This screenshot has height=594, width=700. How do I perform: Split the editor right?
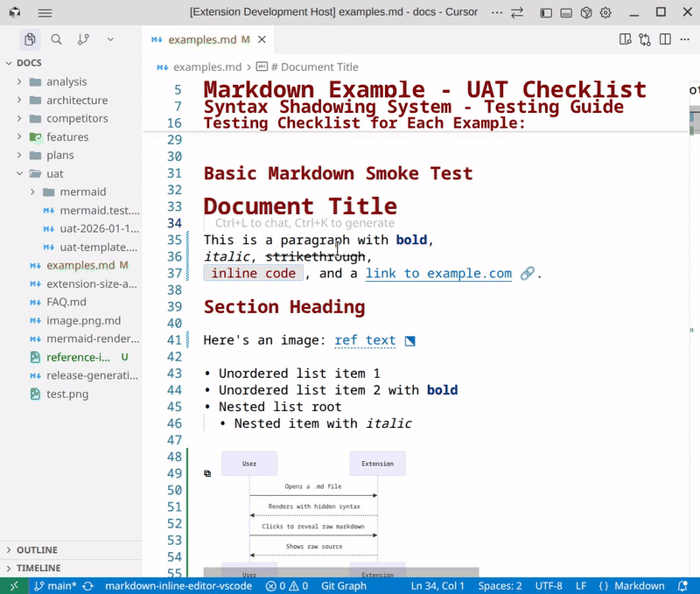pos(665,39)
